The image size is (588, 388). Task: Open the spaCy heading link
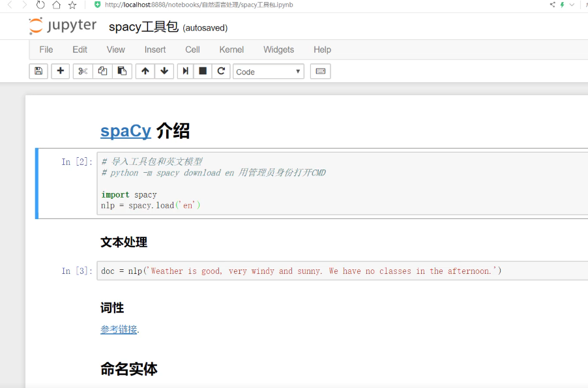126,131
